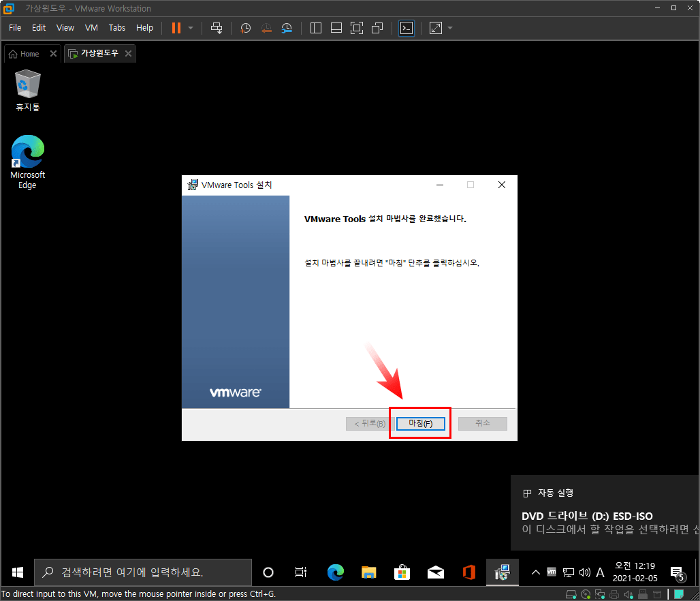Image resolution: width=700 pixels, height=601 pixels.
Task: Select the 휴지통 recycle bin icon
Action: (x=28, y=90)
